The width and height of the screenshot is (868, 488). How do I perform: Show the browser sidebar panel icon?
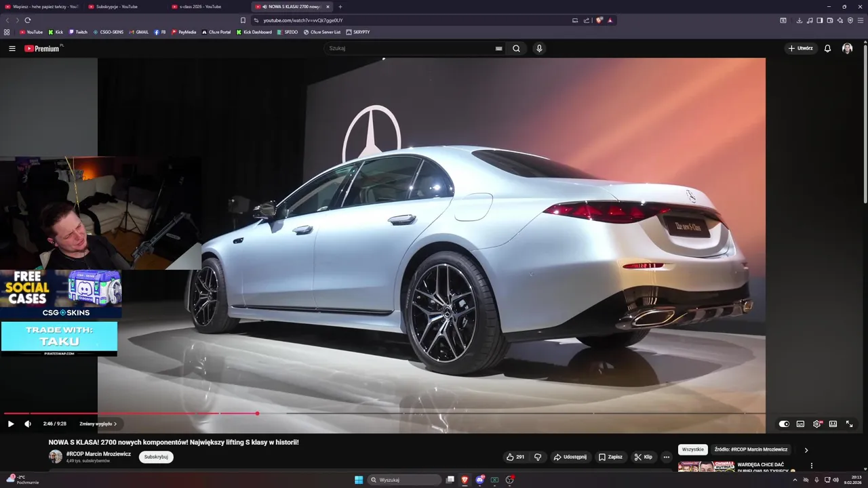pyautogui.click(x=820, y=20)
